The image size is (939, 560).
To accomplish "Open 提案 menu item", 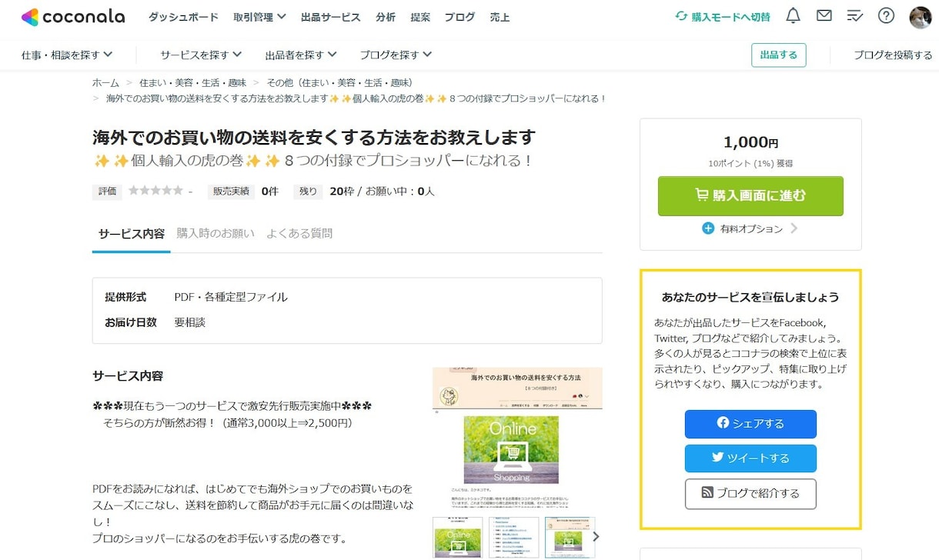I will [x=420, y=17].
